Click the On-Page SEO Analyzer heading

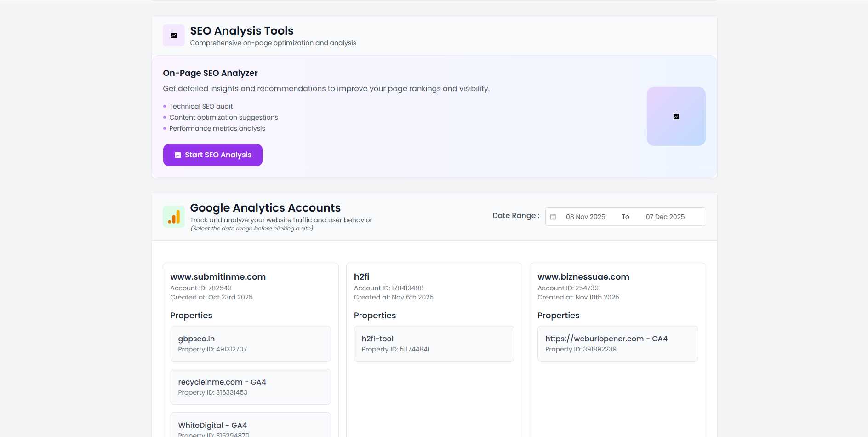pyautogui.click(x=210, y=73)
